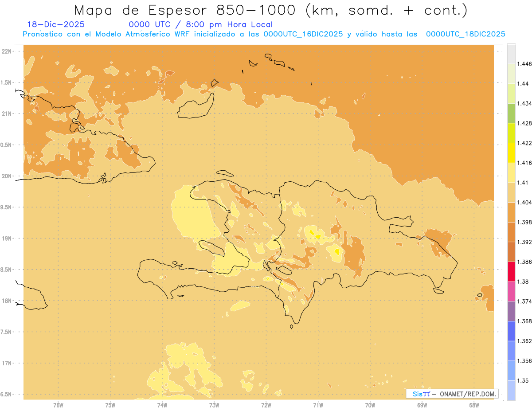Click the 1.368 value on the color scale
The width and height of the screenshot is (532, 411).
click(525, 321)
